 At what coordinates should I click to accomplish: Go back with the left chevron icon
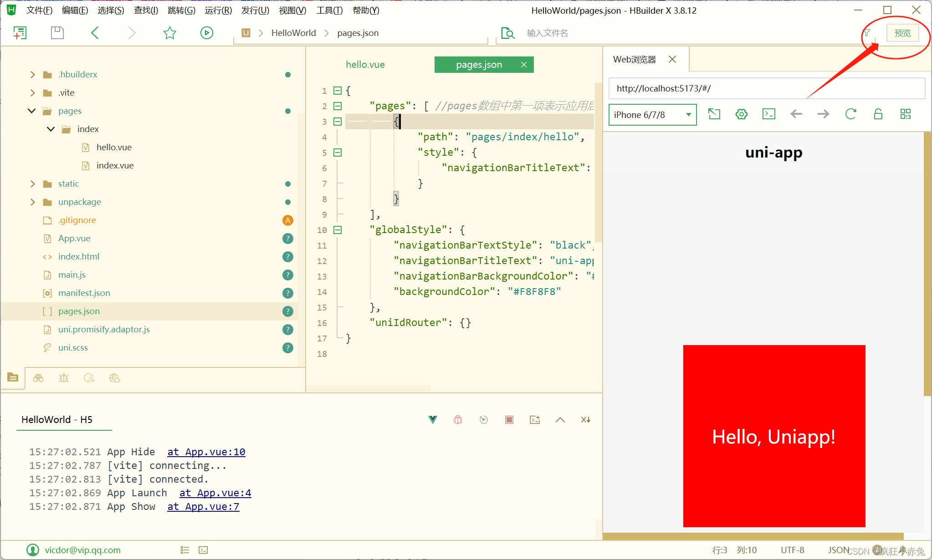point(95,33)
